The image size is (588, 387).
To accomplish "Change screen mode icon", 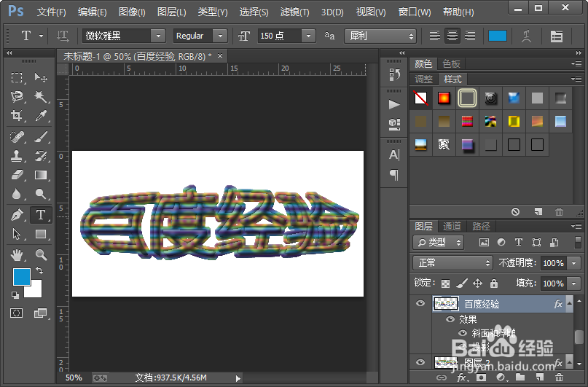I will [x=40, y=313].
